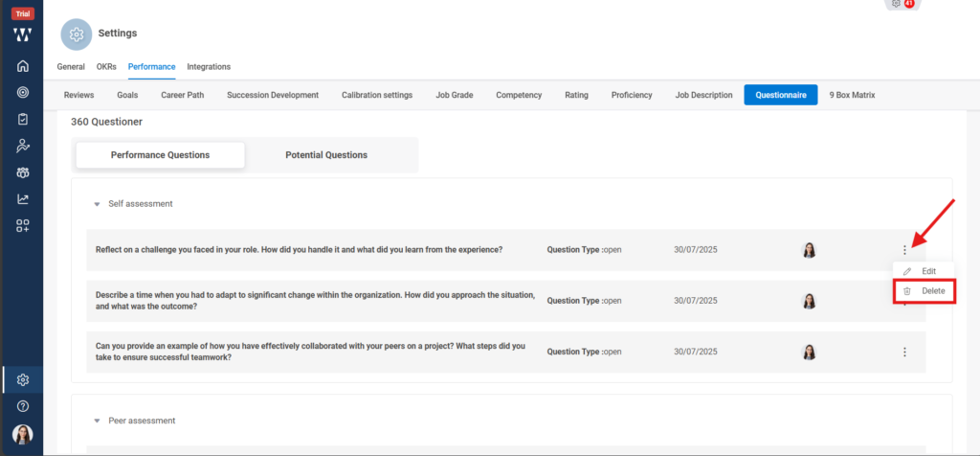Open the Competency sub-tab
980x456 pixels.
(519, 95)
